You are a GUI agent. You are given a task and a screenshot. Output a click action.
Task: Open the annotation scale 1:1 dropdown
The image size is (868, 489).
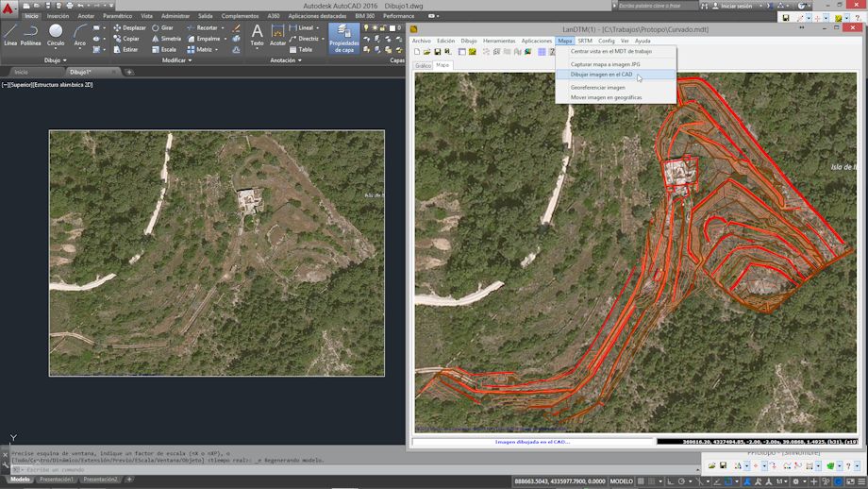tap(781, 481)
